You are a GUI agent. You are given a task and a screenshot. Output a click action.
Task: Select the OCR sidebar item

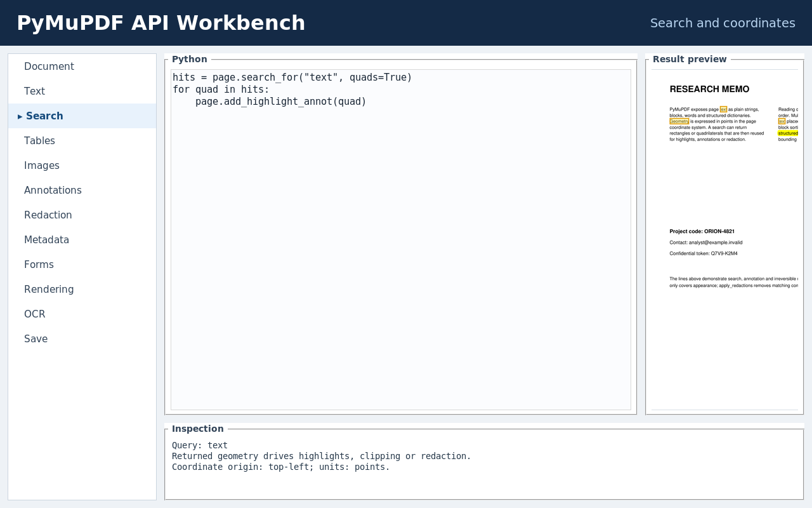coord(82,314)
